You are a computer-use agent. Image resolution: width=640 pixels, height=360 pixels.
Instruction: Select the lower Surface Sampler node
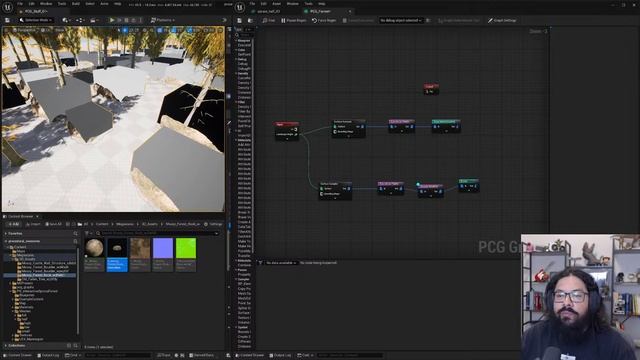335,191
